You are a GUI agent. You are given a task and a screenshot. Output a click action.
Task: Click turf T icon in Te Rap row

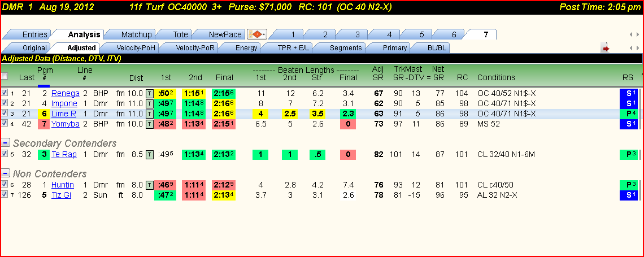pos(150,155)
